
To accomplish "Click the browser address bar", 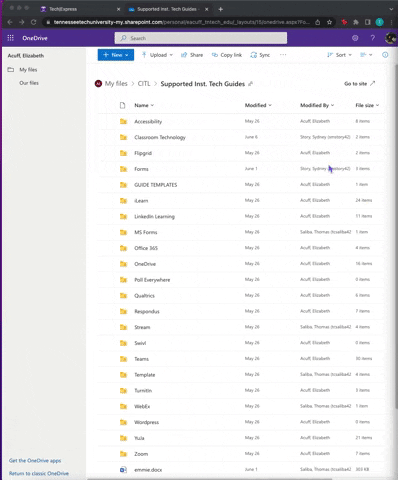I will click(182, 22).
